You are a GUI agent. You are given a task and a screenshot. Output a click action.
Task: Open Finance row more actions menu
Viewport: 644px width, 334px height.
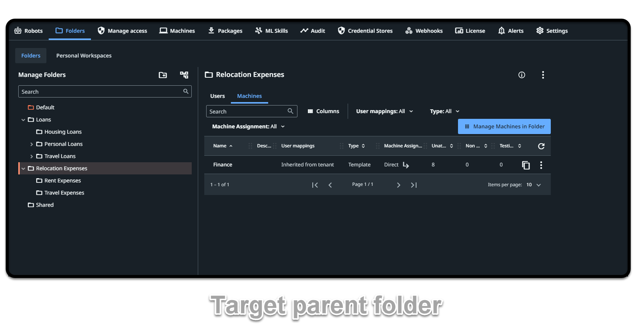[541, 165]
